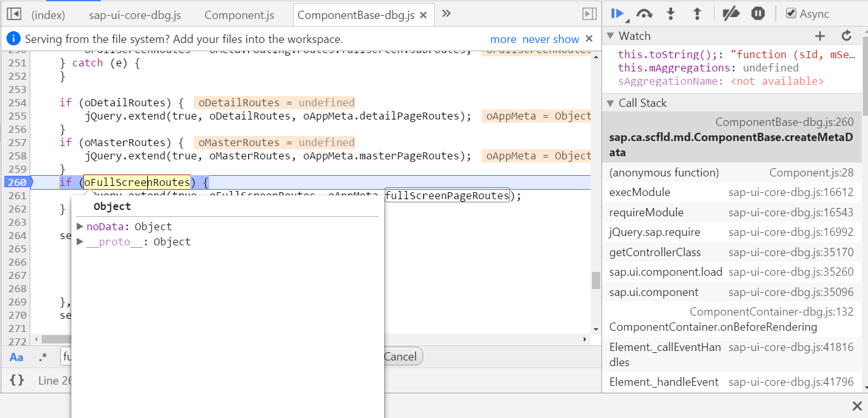Image resolution: width=868 pixels, height=418 pixels.
Task: Pretty-print the source with the braces icon
Action: click(x=16, y=380)
